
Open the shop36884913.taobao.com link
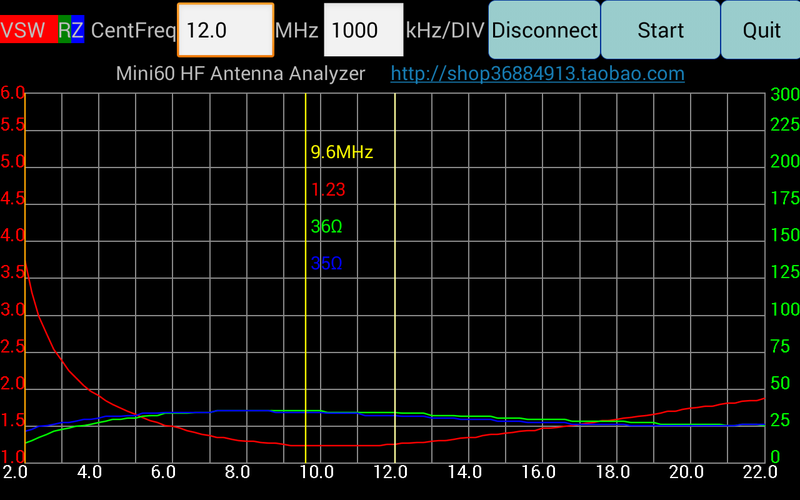(537, 74)
